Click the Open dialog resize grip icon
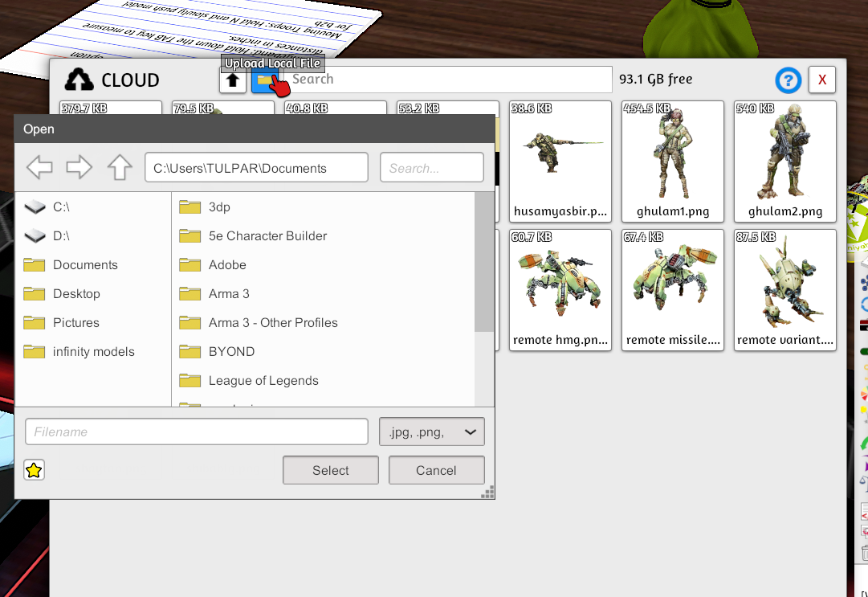This screenshot has width=868, height=597. 487,493
